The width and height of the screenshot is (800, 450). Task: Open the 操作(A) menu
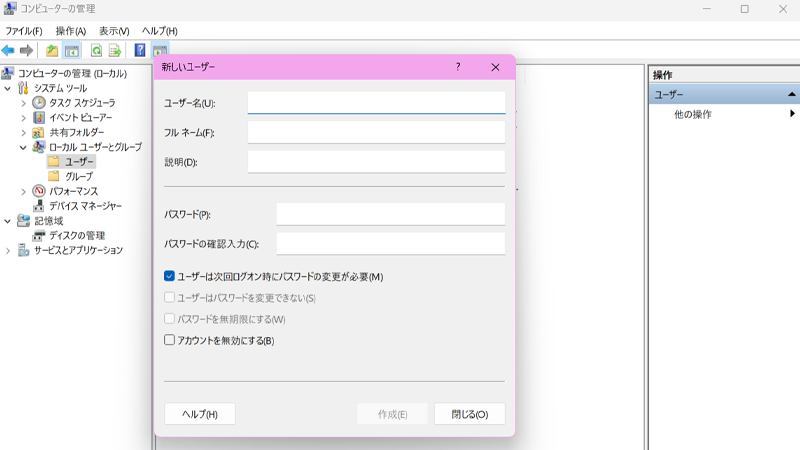click(x=70, y=31)
